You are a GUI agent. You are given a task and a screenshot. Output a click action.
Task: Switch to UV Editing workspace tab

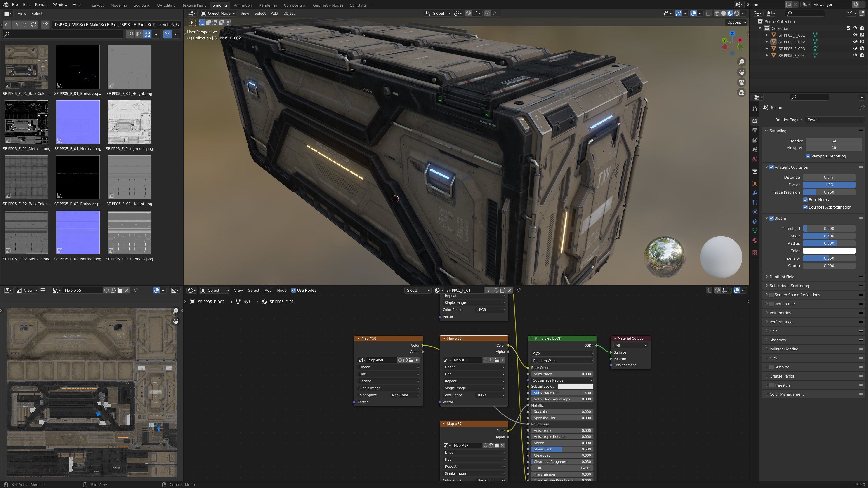pos(166,5)
